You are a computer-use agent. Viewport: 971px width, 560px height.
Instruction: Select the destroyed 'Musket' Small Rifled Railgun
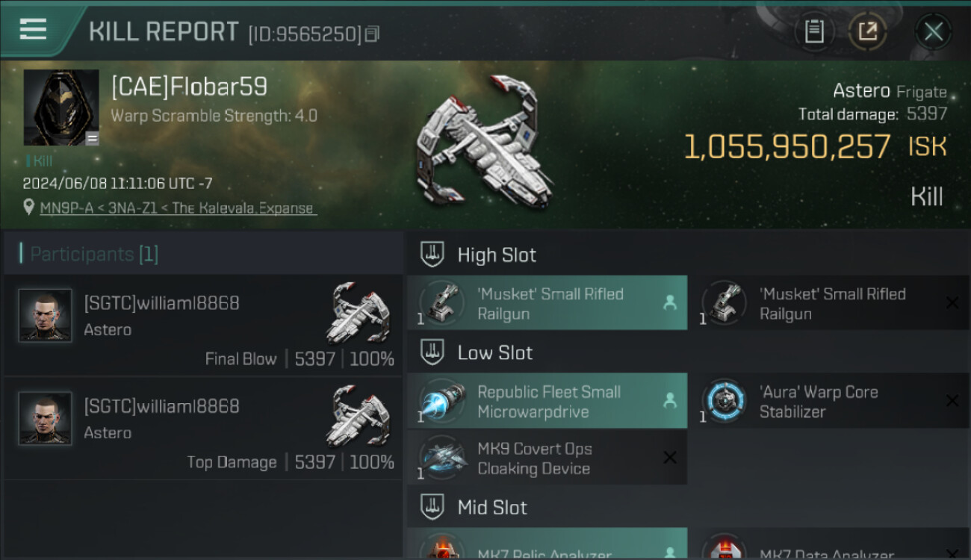pos(829,303)
